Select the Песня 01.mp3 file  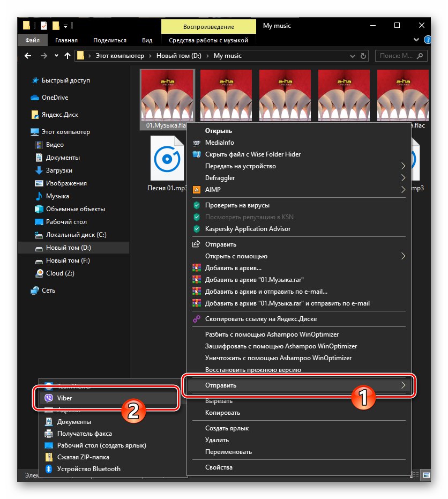(167, 164)
